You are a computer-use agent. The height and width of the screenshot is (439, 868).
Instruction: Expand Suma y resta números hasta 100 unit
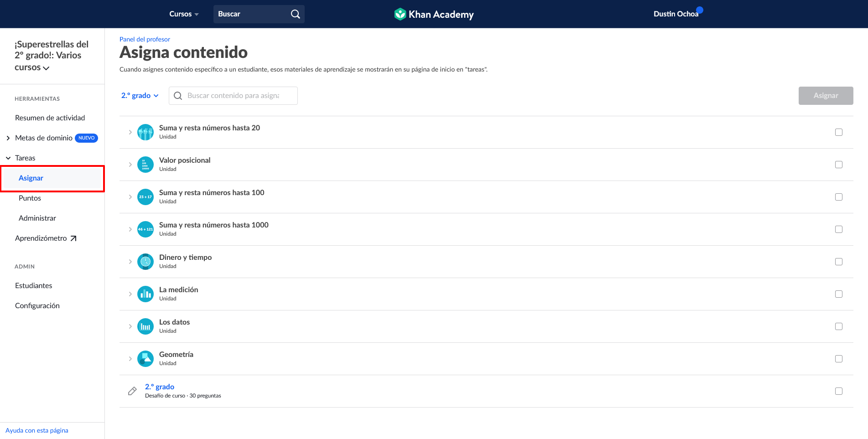point(130,197)
